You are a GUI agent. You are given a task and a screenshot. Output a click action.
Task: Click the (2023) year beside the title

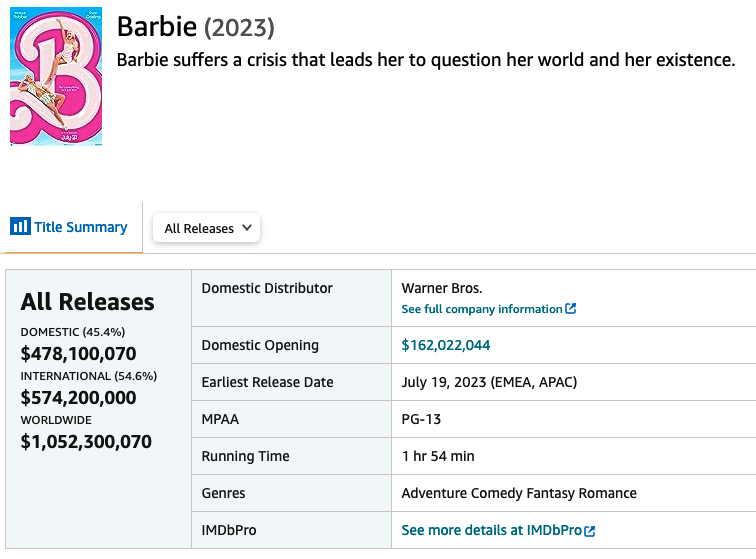(239, 27)
